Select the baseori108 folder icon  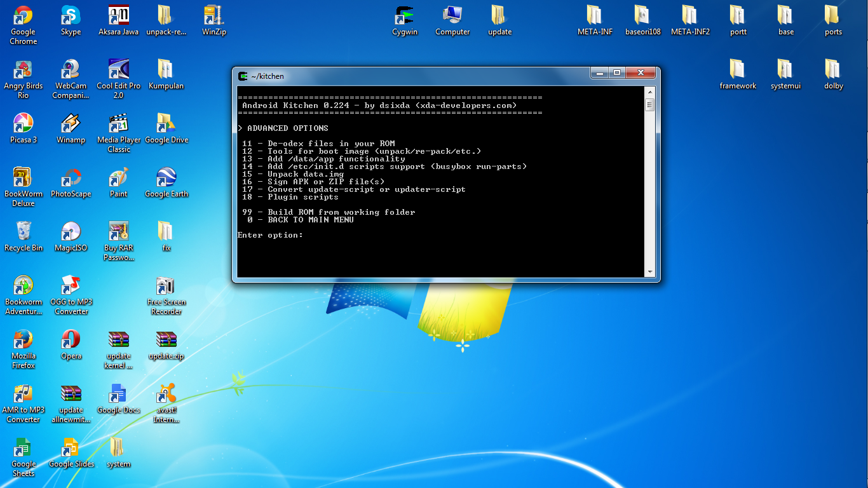[x=643, y=20]
